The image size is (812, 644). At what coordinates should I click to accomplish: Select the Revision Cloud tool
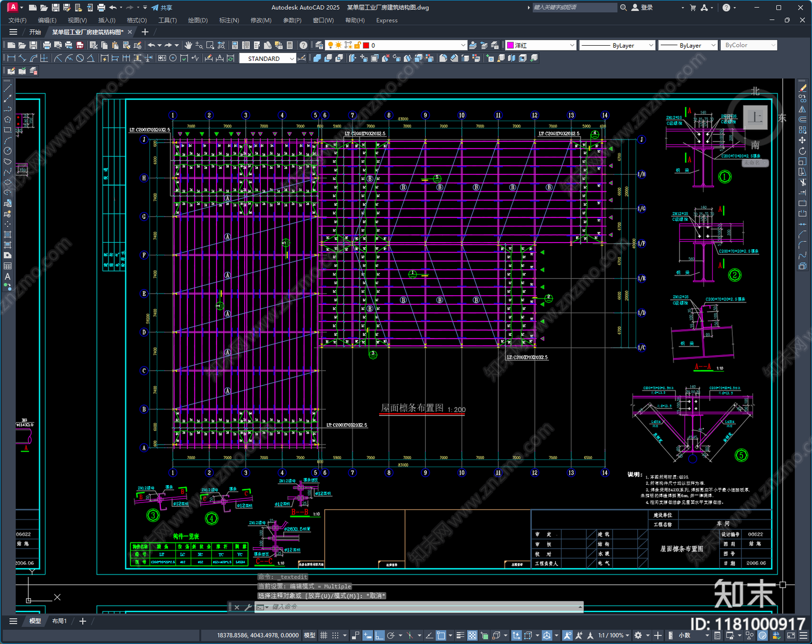pyautogui.click(x=8, y=161)
